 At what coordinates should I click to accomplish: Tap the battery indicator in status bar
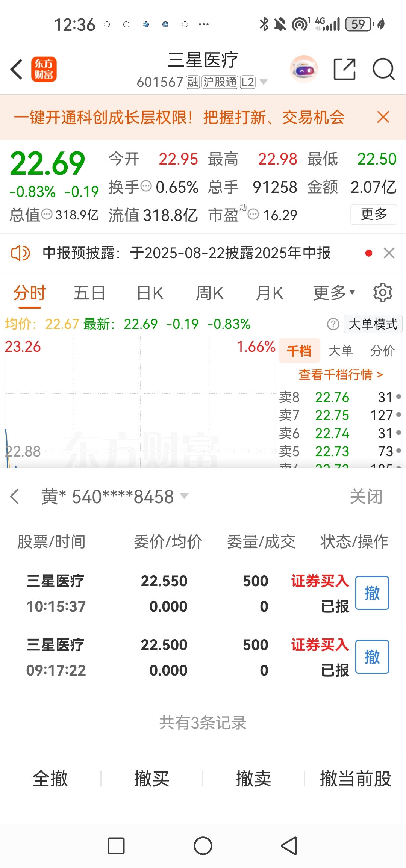[x=359, y=24]
